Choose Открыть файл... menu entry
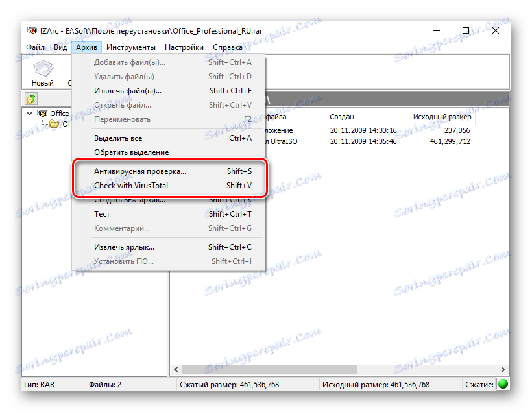The height and width of the screenshot is (412, 532). pyautogui.click(x=169, y=105)
